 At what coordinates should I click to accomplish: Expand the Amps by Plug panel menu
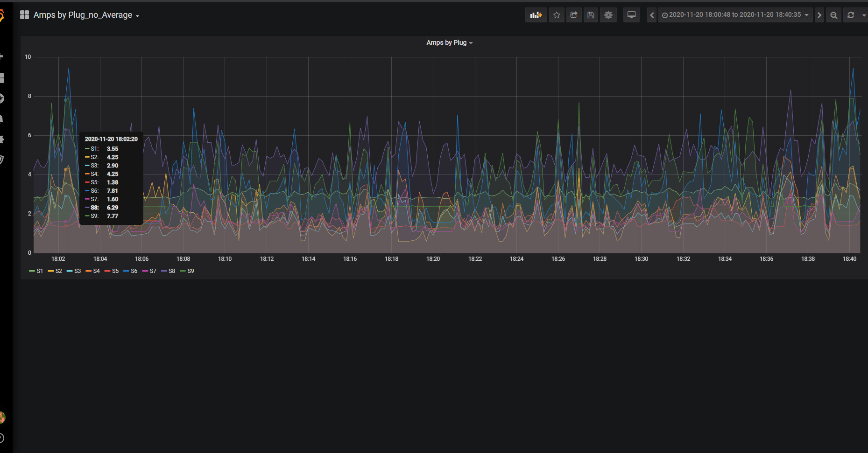449,42
